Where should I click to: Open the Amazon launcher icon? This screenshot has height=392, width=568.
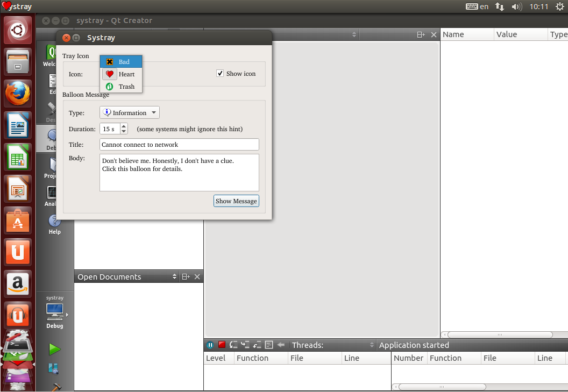coord(18,284)
